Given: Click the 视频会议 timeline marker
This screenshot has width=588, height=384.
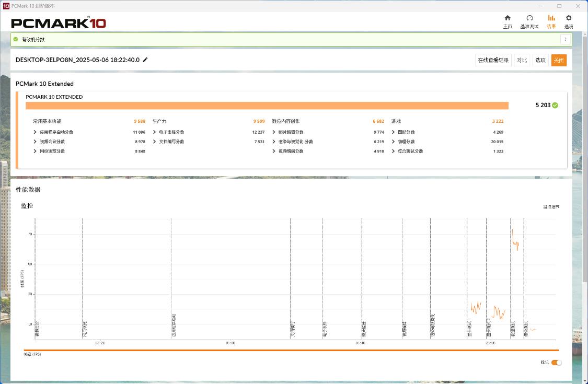Looking at the screenshot, I should 37,329.
